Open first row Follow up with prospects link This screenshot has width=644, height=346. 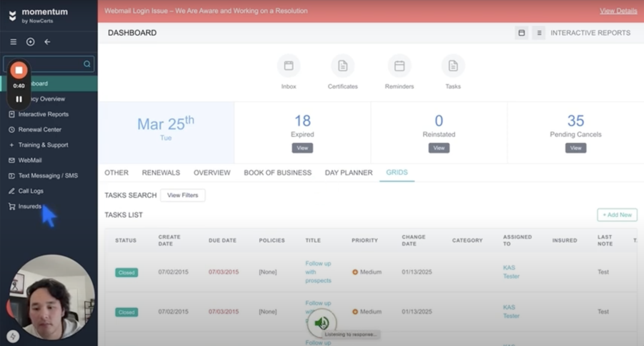pyautogui.click(x=318, y=272)
